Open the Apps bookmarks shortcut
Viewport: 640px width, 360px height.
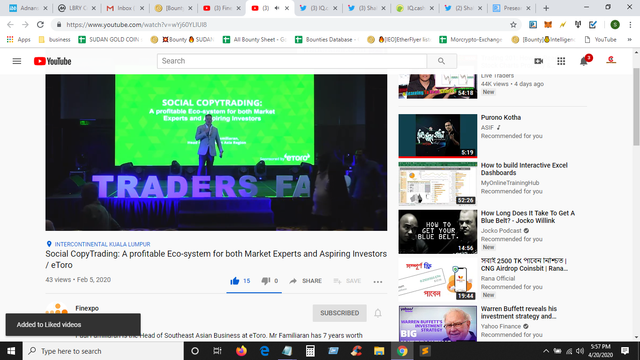(x=19, y=40)
